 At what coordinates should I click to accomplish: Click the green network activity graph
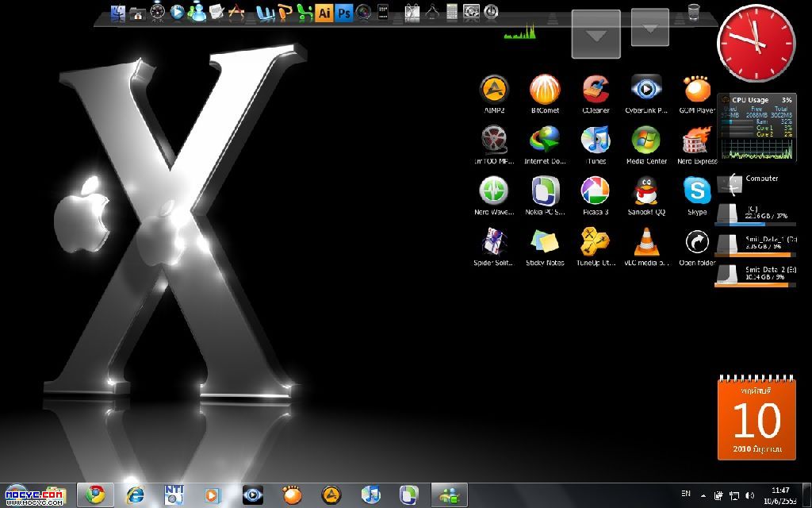coord(520,32)
